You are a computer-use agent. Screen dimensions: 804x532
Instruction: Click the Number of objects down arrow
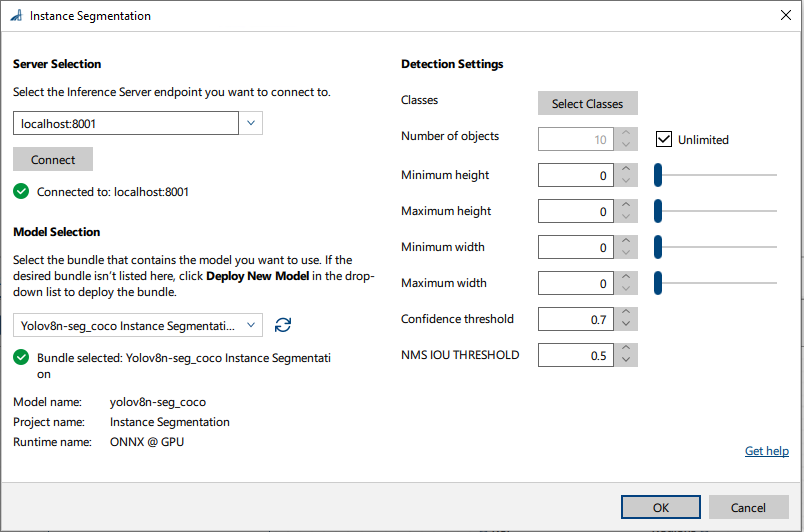coord(626,145)
